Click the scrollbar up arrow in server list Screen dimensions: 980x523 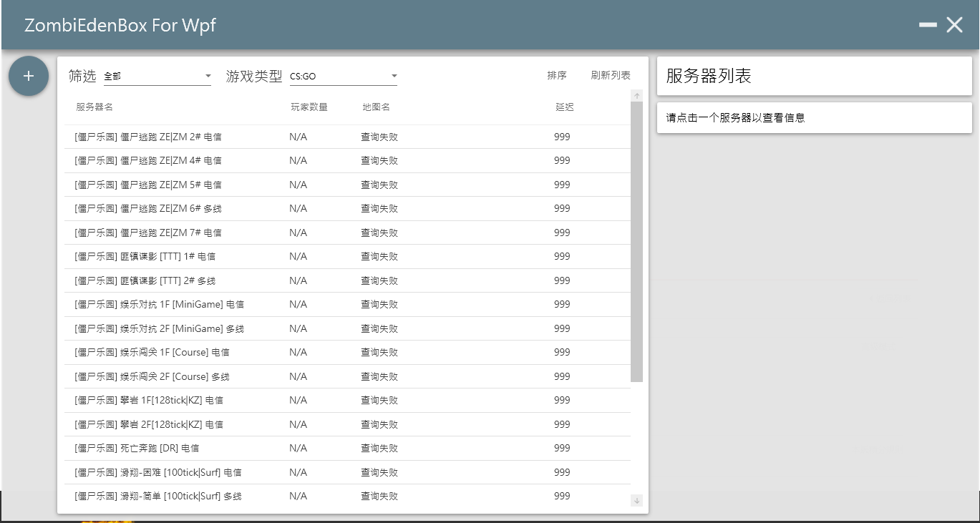pyautogui.click(x=636, y=94)
